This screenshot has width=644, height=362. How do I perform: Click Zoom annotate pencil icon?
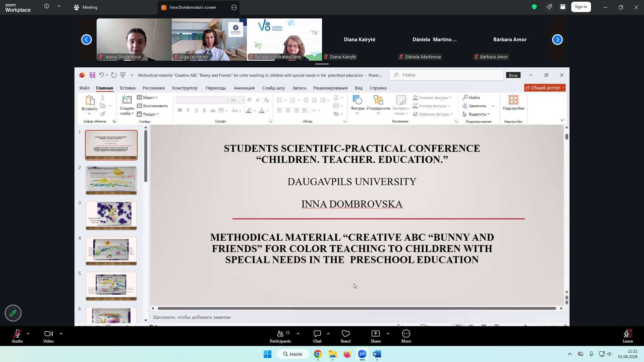(13, 313)
